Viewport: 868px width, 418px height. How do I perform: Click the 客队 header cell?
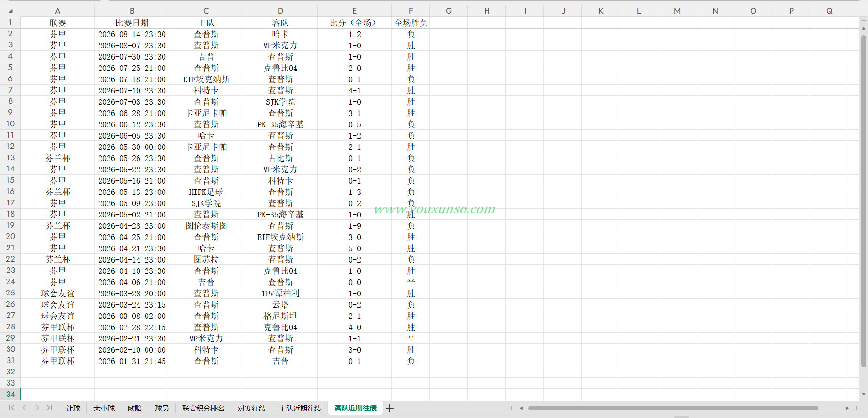point(280,23)
